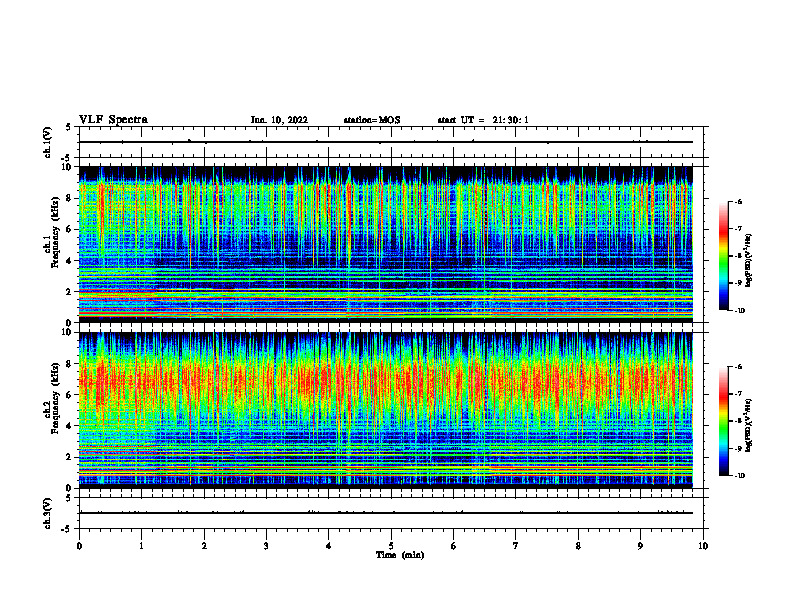Click the ch.2 spectrogram panel
The image size is (792, 612).
click(386, 410)
